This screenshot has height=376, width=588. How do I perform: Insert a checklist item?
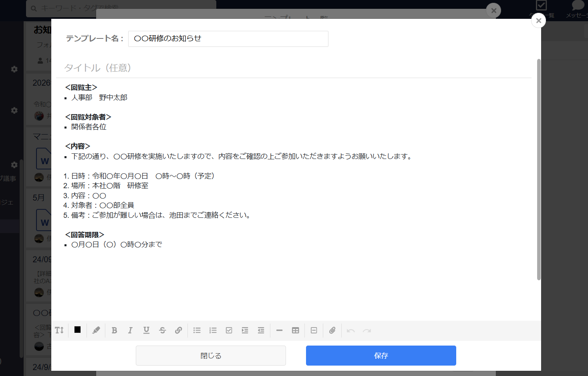(x=229, y=330)
